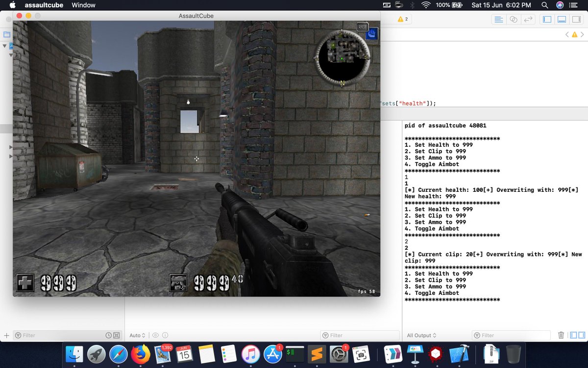Show the Xcode assistant editor
The height and width of the screenshot is (368, 588).
(514, 19)
